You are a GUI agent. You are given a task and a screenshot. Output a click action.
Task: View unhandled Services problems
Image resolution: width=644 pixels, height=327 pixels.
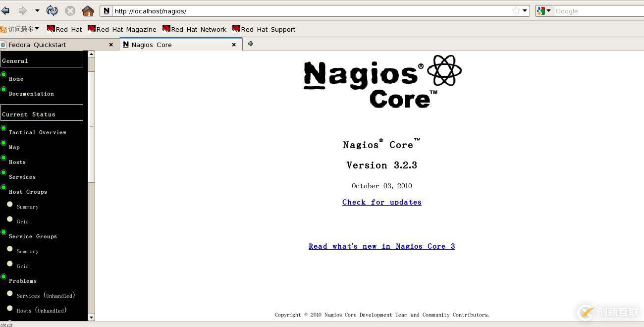pyautogui.click(x=46, y=296)
